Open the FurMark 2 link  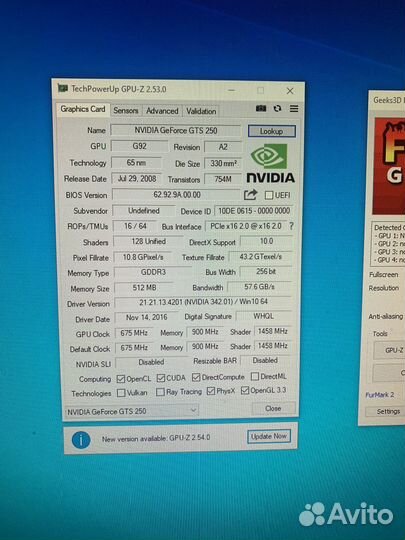380,395
